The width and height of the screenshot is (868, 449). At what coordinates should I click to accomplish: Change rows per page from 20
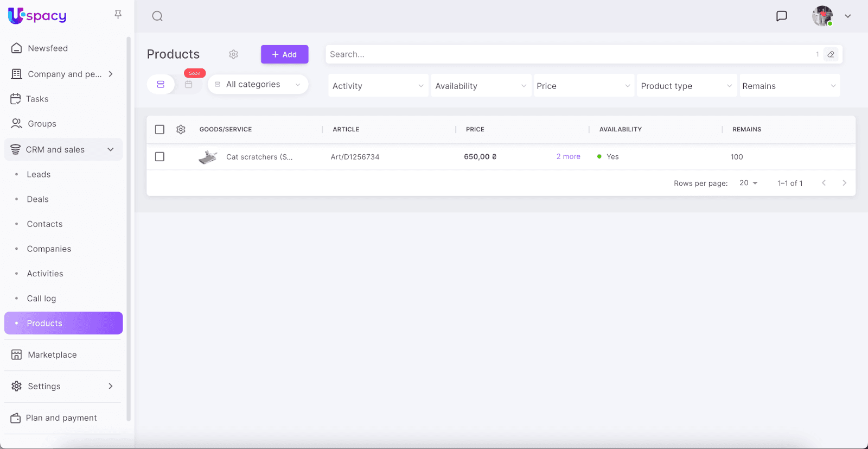(748, 183)
